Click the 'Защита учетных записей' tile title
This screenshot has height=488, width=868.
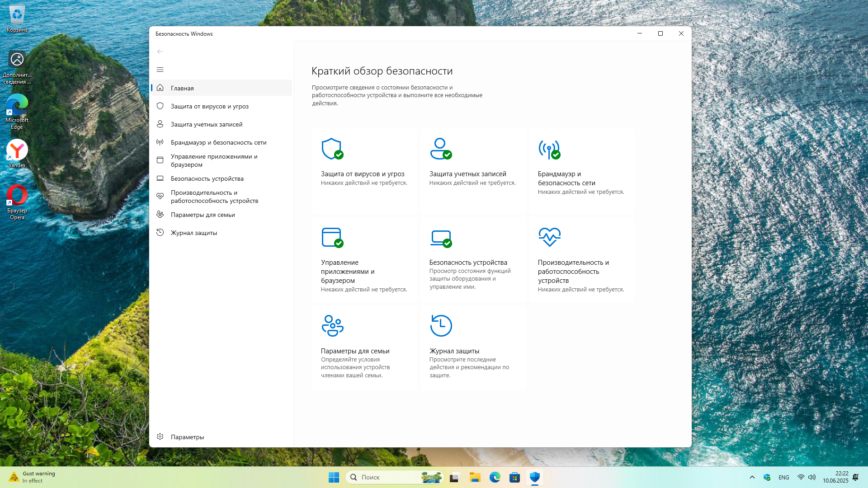467,174
